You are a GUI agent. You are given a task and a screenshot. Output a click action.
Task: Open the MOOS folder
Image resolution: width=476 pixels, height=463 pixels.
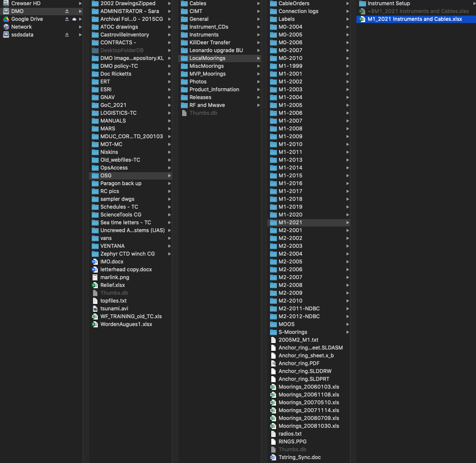pos(286,324)
